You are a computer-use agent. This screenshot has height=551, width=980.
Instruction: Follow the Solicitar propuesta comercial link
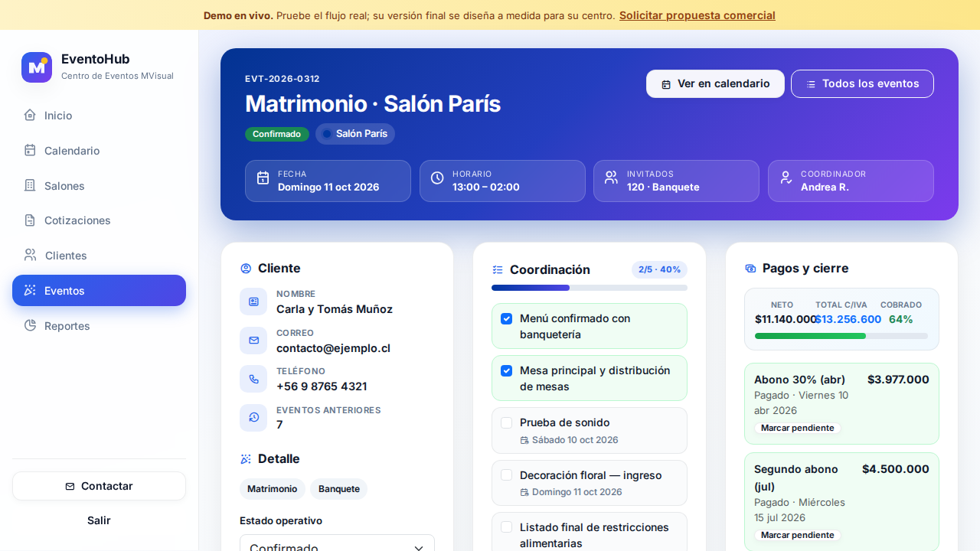point(697,15)
